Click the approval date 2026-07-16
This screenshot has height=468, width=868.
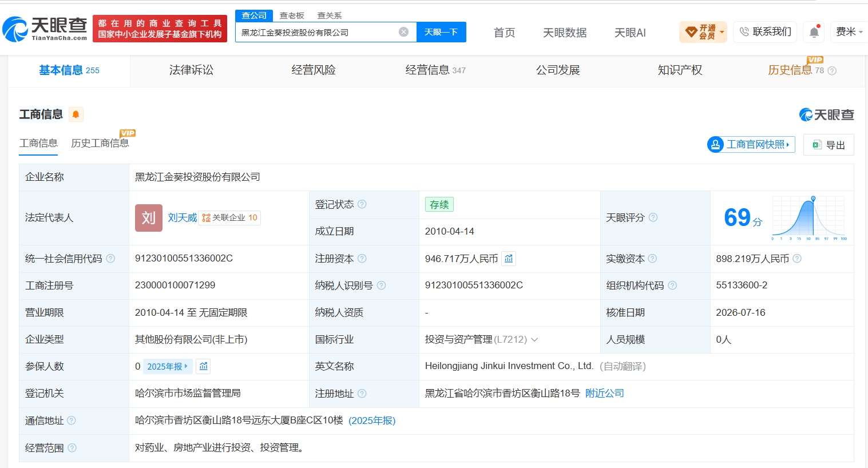point(740,312)
